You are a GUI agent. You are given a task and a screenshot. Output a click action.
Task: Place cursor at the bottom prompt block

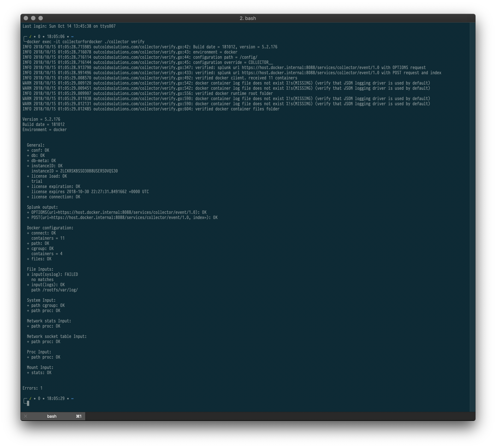pyautogui.click(x=28, y=403)
